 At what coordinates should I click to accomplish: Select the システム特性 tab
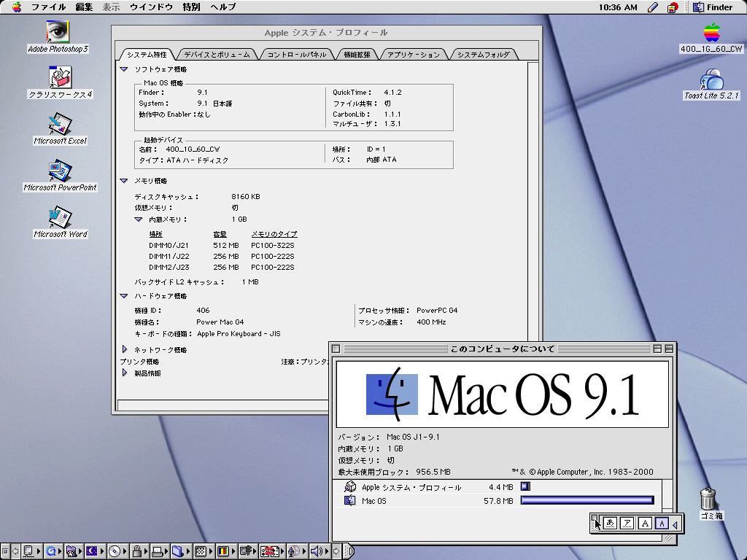147,54
